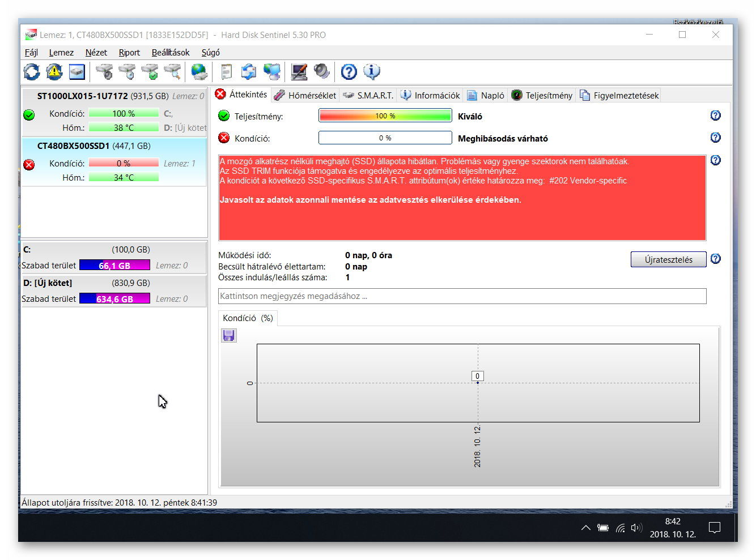Click the C: free space bar 66,1 GB
The width and height of the screenshot is (756, 560).
(x=114, y=265)
